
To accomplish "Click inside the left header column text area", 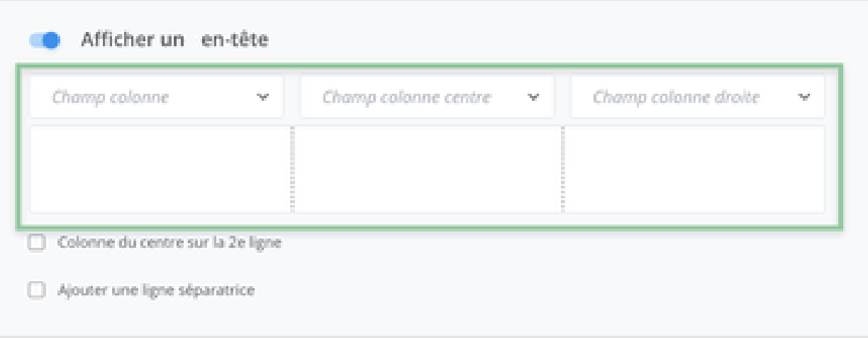I will [160, 169].
